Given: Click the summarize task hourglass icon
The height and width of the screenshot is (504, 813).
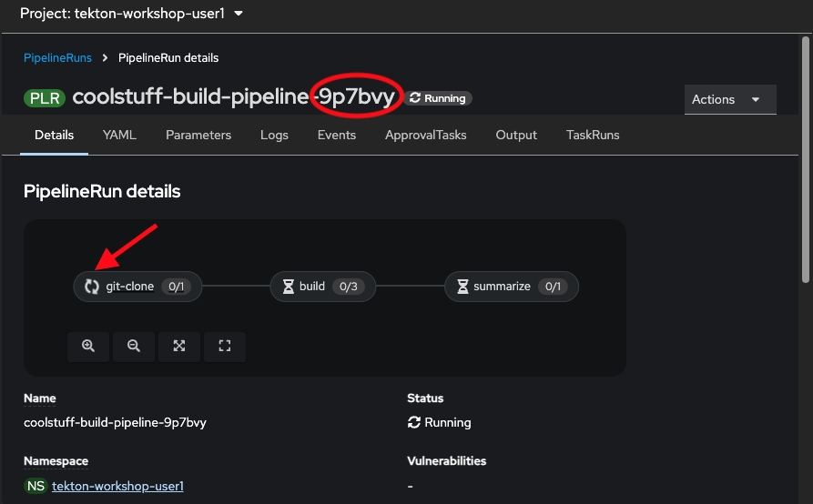Looking at the screenshot, I should point(462,287).
